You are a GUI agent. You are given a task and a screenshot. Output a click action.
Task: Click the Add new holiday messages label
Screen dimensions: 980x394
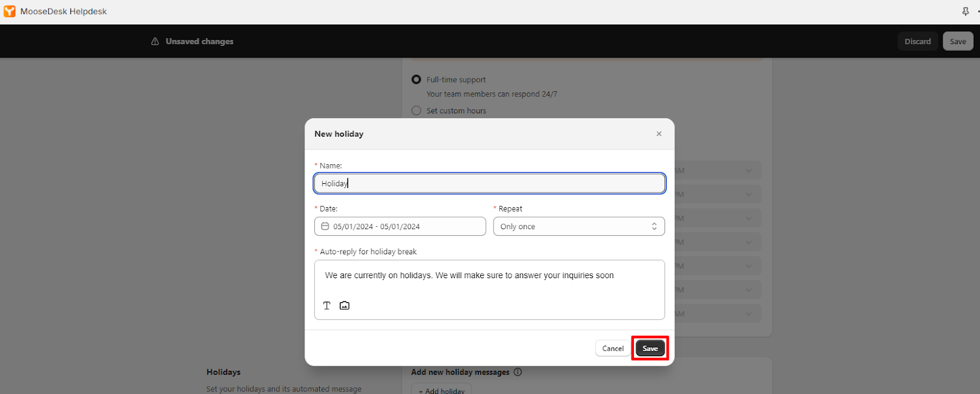(460, 372)
